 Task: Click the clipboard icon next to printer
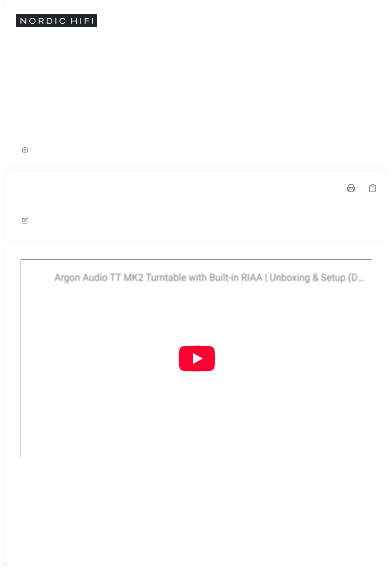point(372,189)
